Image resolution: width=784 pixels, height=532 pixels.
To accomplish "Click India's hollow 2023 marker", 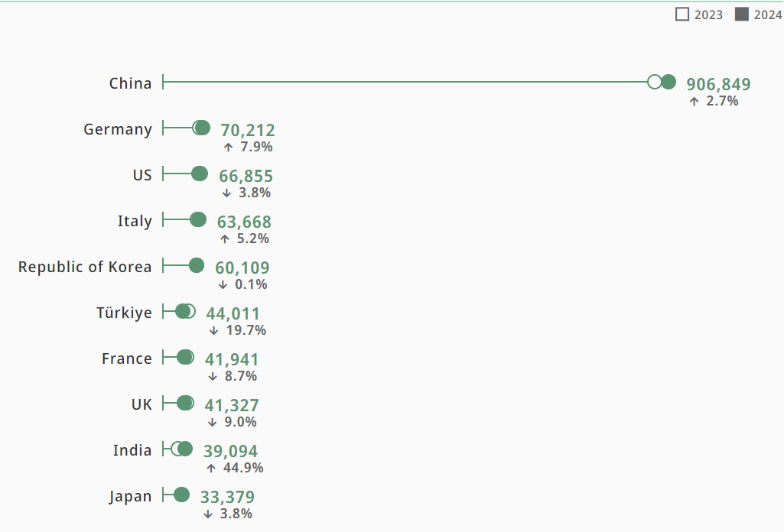I will [x=176, y=449].
